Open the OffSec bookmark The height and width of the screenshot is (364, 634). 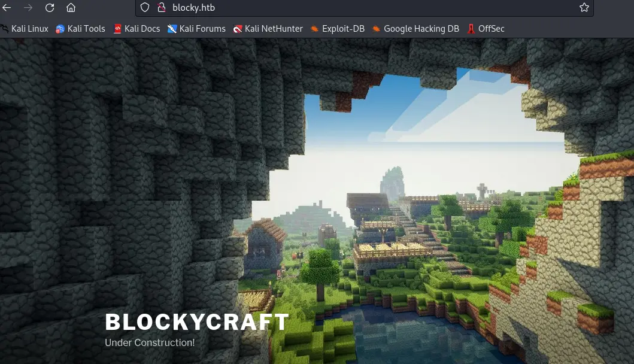pos(486,29)
